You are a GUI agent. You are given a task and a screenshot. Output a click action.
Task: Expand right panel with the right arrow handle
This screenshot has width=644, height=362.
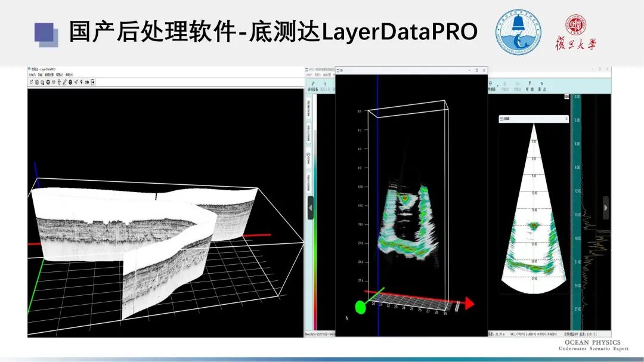pyautogui.click(x=606, y=208)
